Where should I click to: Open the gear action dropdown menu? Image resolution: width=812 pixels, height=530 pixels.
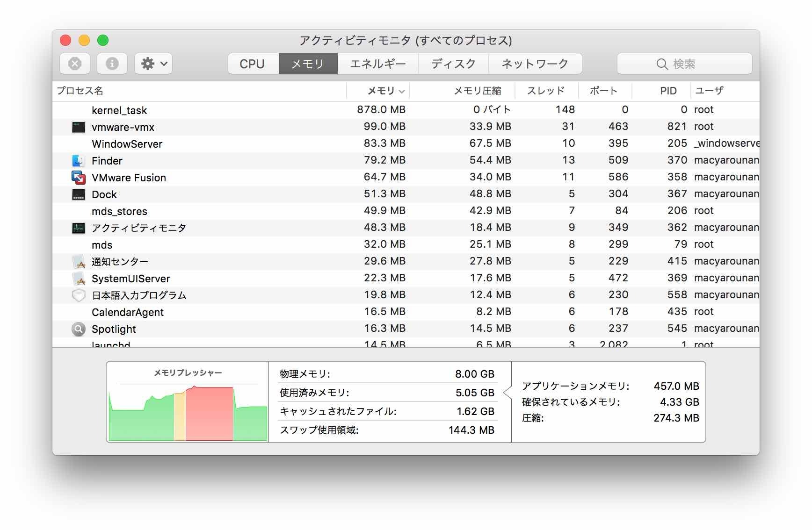(x=153, y=64)
